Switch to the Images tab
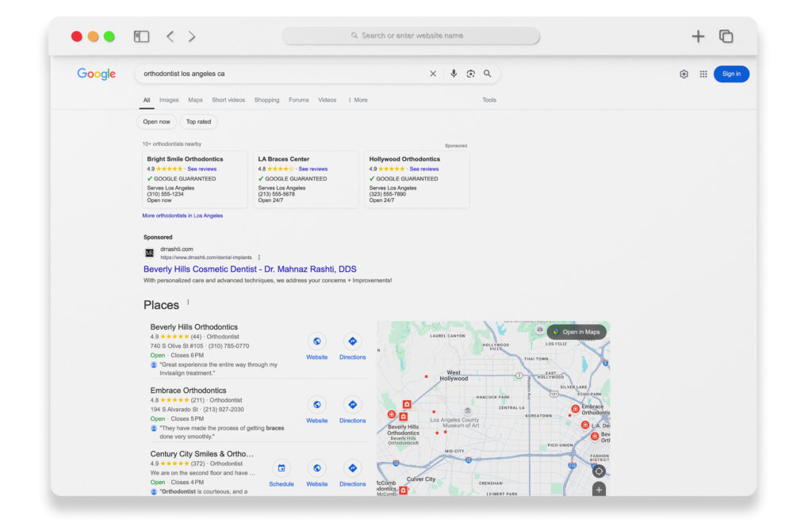This screenshot has height=523, width=812. (169, 101)
